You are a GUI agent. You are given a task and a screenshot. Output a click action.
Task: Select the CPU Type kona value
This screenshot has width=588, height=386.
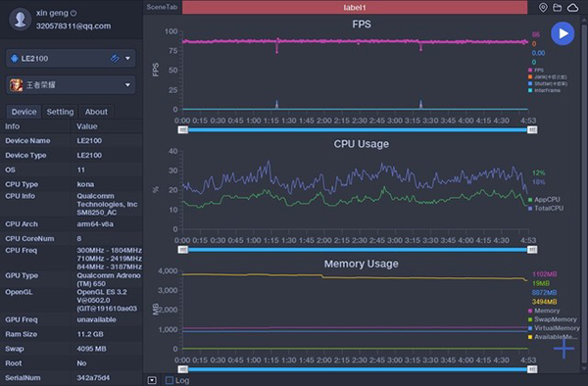coord(85,184)
